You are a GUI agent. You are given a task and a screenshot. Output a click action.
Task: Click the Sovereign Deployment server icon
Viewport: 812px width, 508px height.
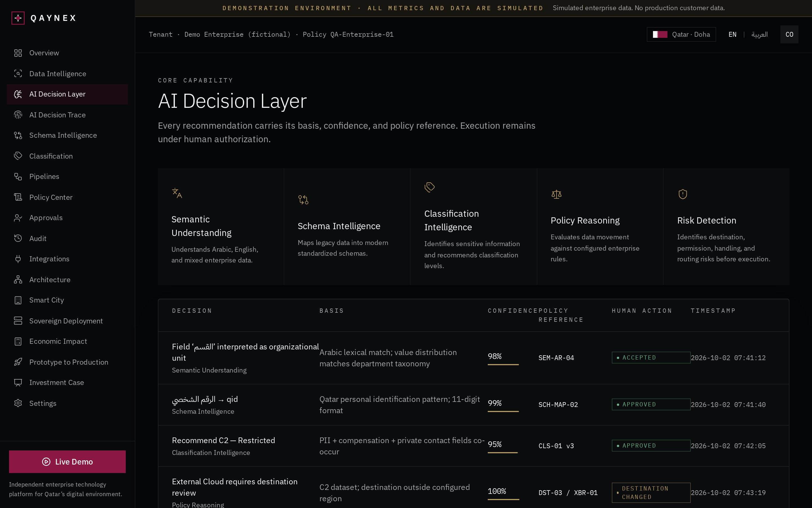[x=18, y=321]
